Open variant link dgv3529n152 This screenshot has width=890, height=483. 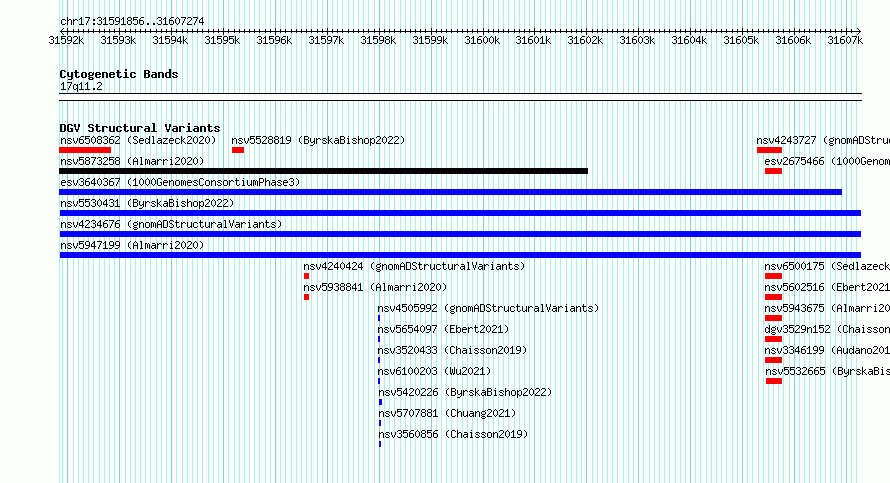pyautogui.click(x=827, y=329)
